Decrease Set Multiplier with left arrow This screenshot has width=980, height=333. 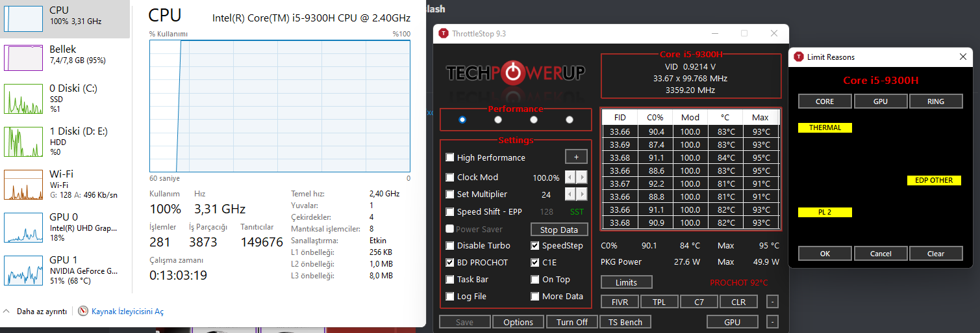click(x=570, y=194)
